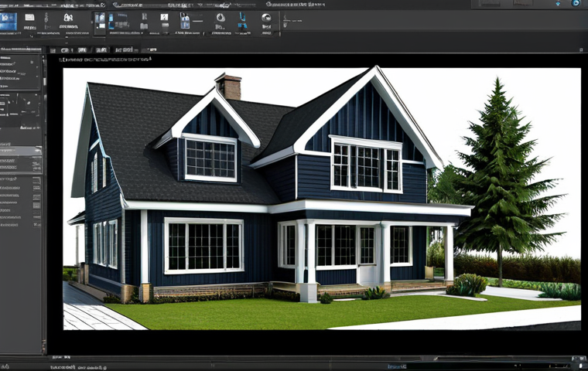This screenshot has height=371, width=588.
Task: Click the dark preview thumbnail in the left panel
Action: click(20, 111)
